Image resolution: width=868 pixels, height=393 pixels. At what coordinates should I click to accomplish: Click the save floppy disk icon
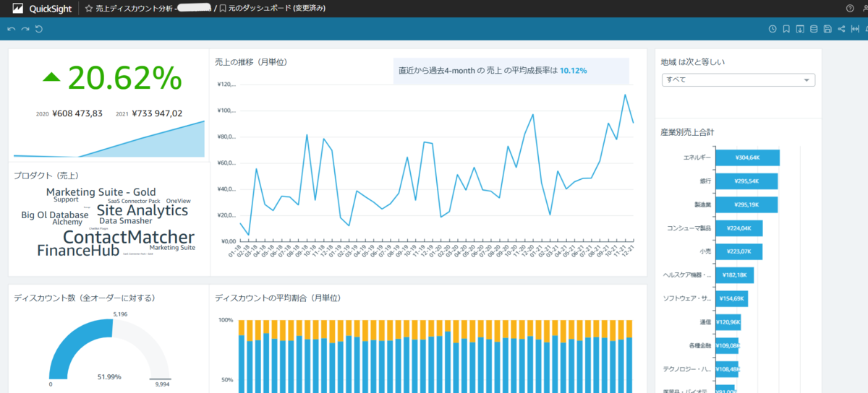[x=827, y=29]
